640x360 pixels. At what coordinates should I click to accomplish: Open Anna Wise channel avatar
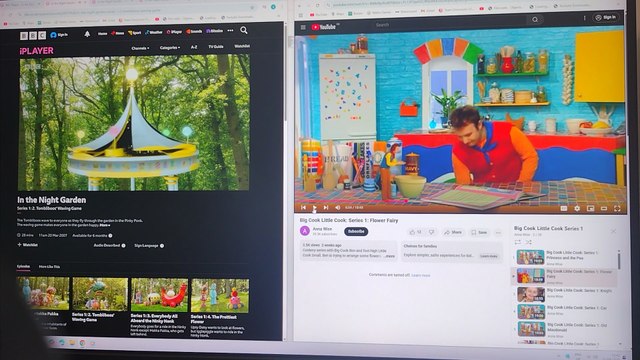click(305, 231)
